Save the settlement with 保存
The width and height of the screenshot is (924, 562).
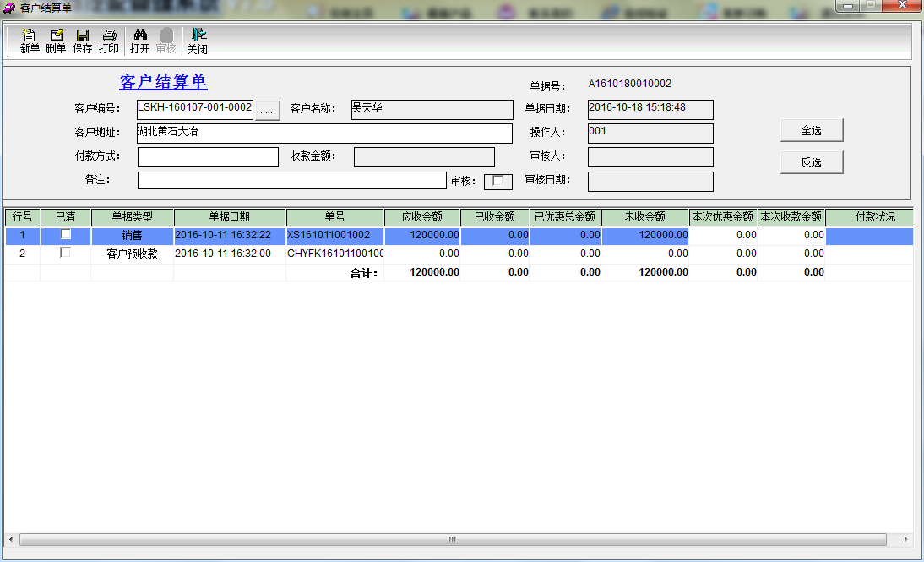[x=83, y=41]
